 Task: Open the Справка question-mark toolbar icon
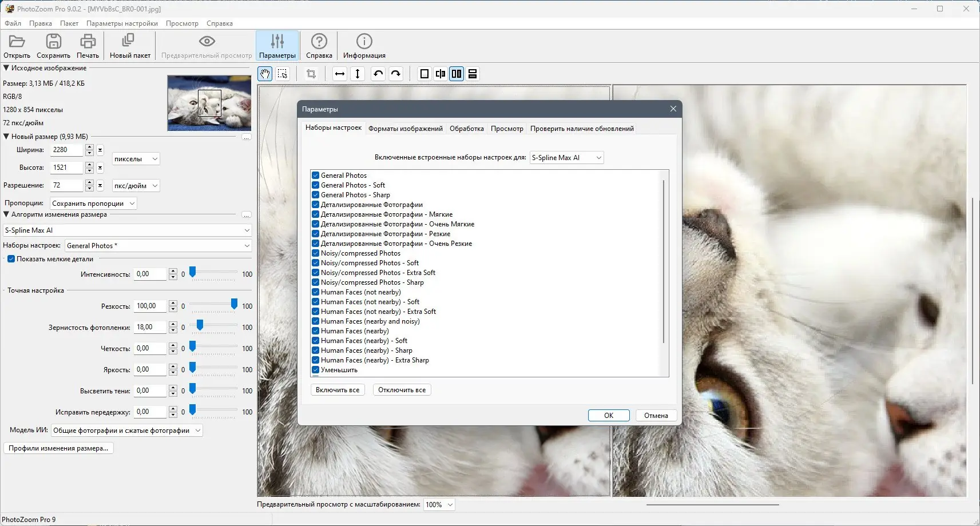point(319,41)
